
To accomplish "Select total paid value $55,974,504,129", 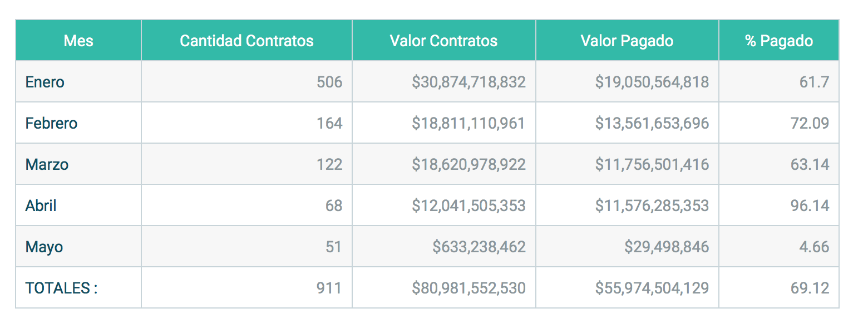I will coord(652,288).
